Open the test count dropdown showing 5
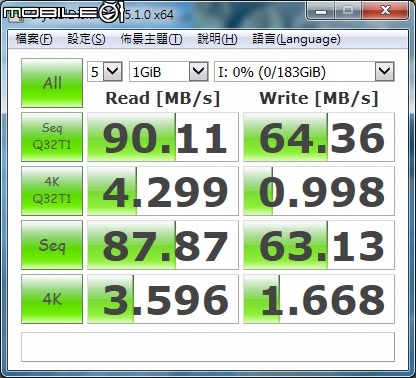The width and height of the screenshot is (416, 378). tap(105, 71)
